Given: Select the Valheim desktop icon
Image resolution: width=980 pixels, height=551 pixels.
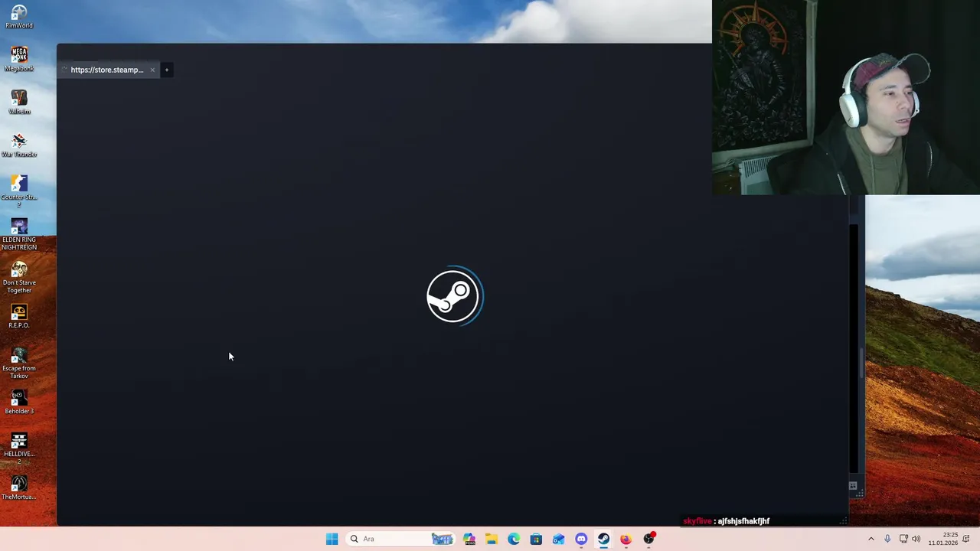Looking at the screenshot, I should point(19,102).
